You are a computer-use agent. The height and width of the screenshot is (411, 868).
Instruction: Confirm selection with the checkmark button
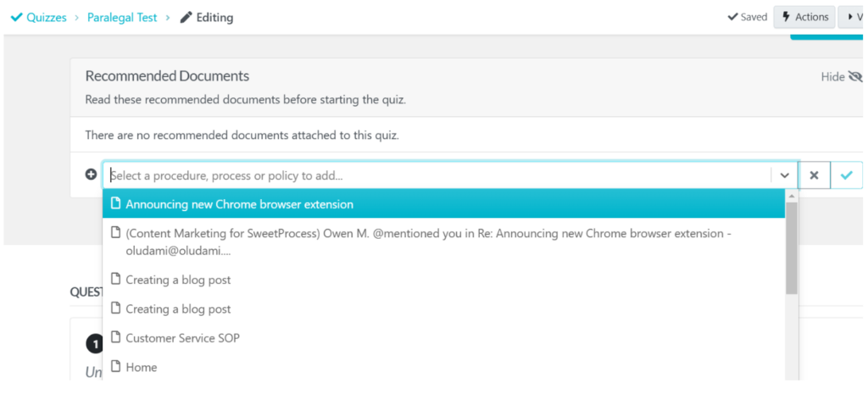click(x=846, y=175)
